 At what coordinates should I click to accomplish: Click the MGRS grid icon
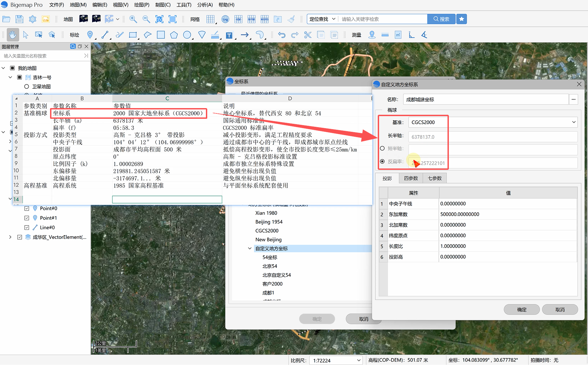265,19
